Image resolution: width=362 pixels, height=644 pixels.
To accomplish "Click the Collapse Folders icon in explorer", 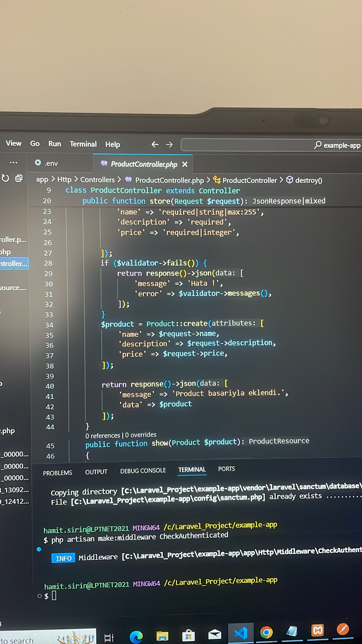I will coord(19,178).
